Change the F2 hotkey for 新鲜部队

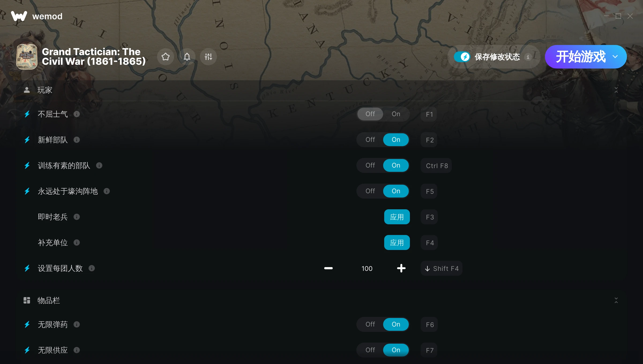coord(429,140)
